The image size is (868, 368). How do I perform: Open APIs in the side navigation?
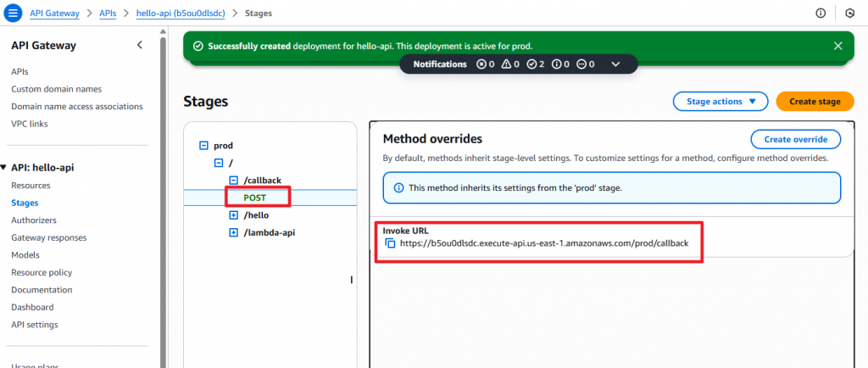tap(20, 71)
